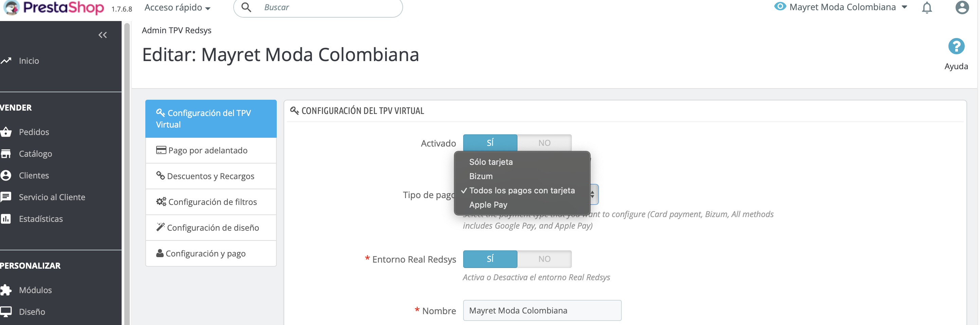The height and width of the screenshot is (325, 980).
Task: Open Módulos puzzle icon in sidebar
Action: tap(6, 290)
